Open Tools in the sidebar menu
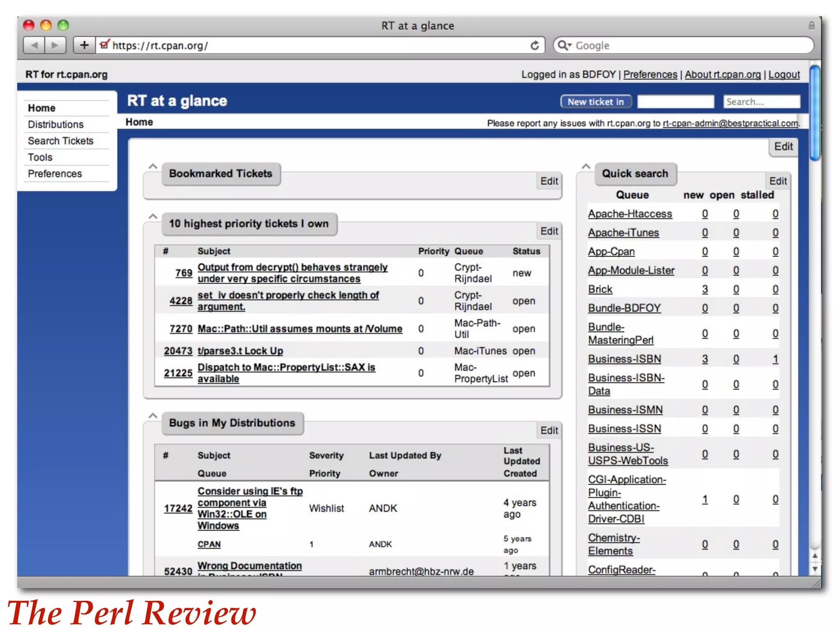Viewport: 840px width, 630px height. click(40, 157)
